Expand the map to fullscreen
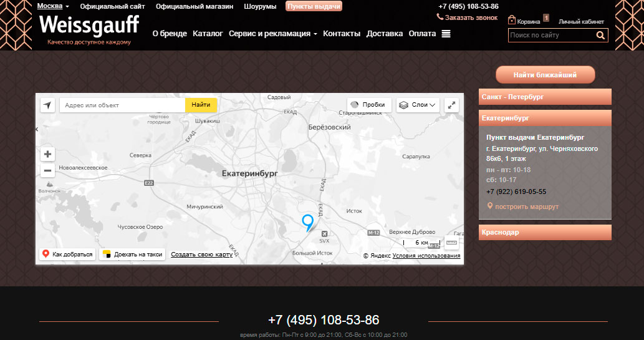644x340 pixels. tap(451, 105)
